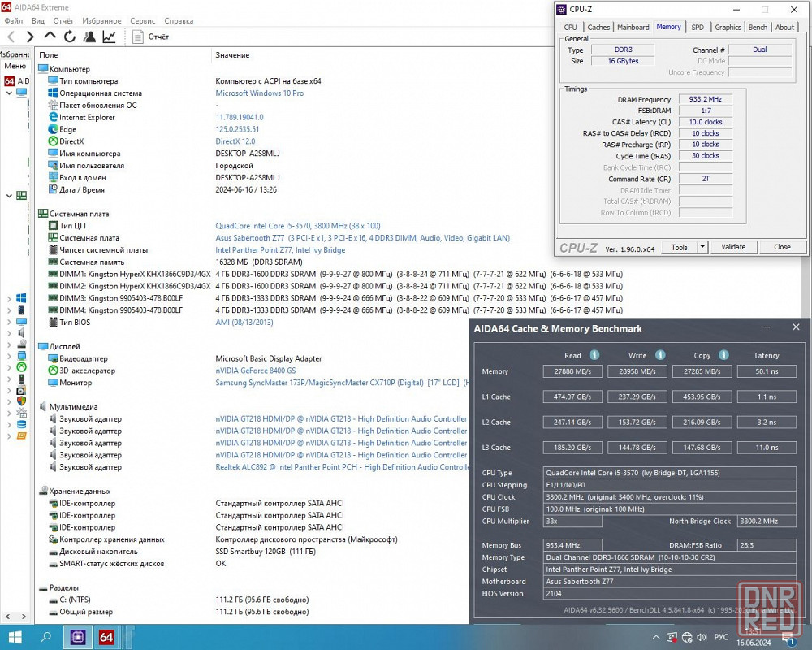Image resolution: width=812 pixels, height=650 pixels.
Task: Select the gear configuration icon in sidebar tree
Action: tap(21, 413)
